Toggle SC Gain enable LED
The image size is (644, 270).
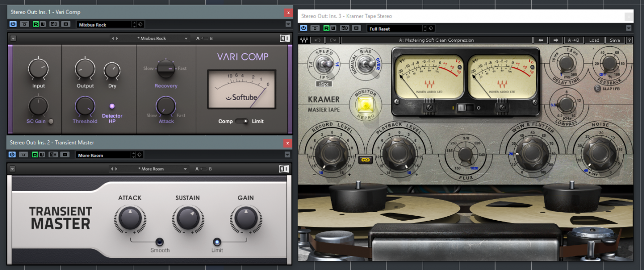(x=51, y=121)
